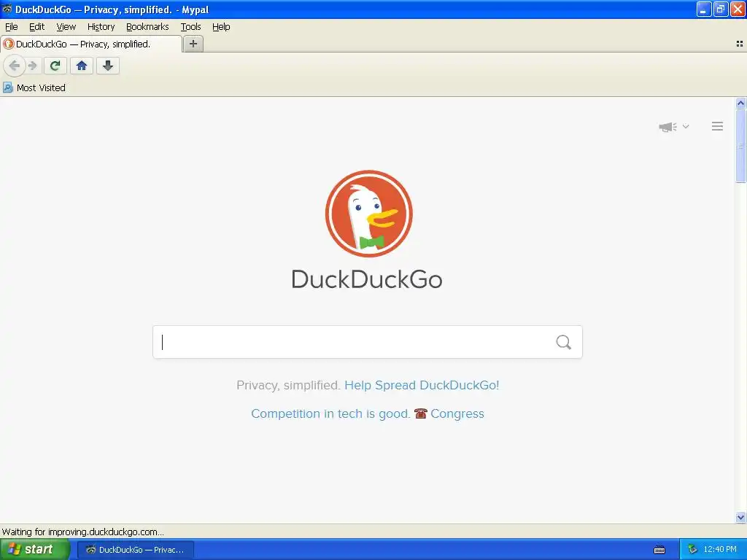Image resolution: width=747 pixels, height=560 pixels.
Task: Open the home page via house icon
Action: [x=82, y=66]
